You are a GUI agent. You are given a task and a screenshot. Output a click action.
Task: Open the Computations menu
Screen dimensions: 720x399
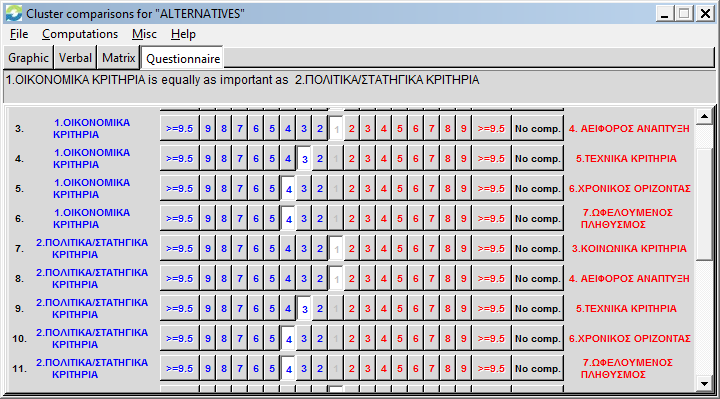coord(80,34)
